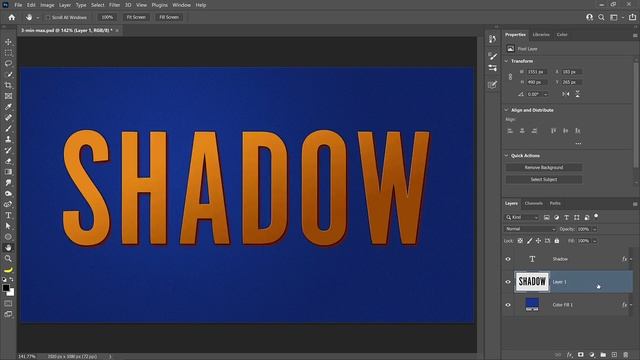Click the Fill Screen button

point(169,18)
